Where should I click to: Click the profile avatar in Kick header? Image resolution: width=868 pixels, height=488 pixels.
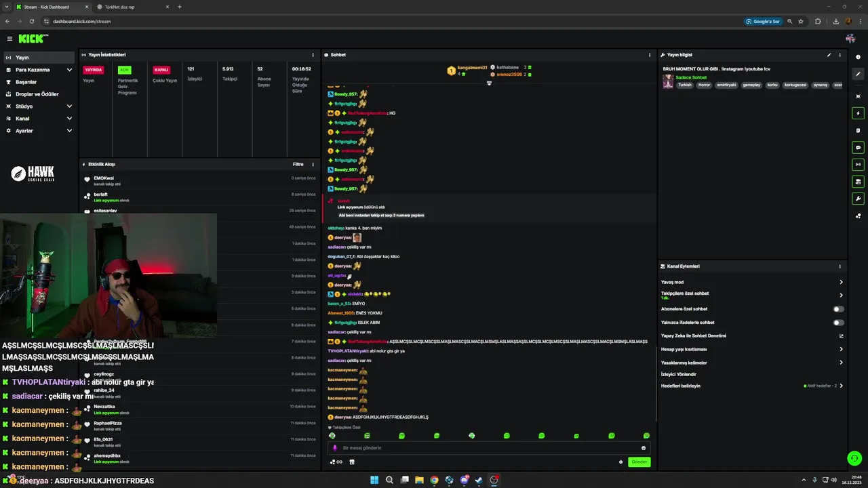850,39
